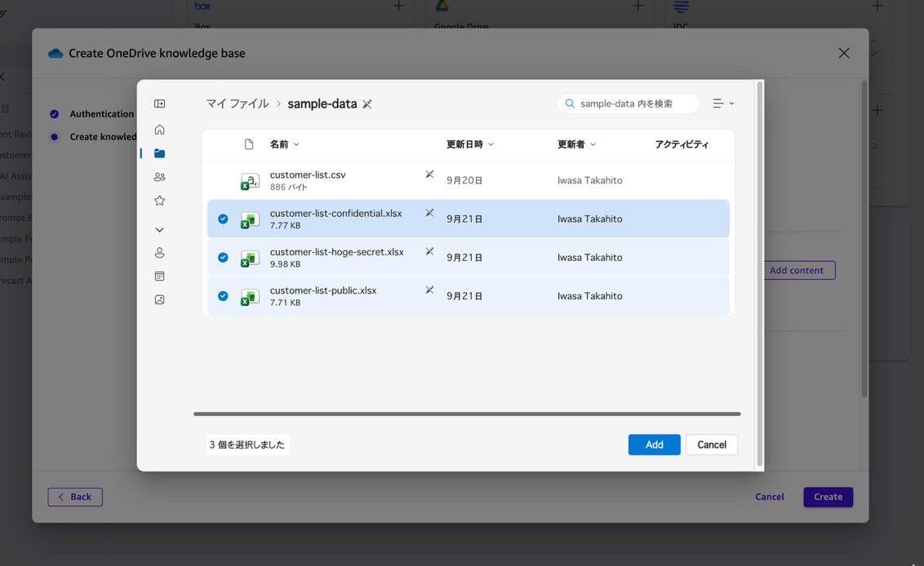Viewport: 924px width, 566px height.
Task: Click the purple Create button
Action: pyautogui.click(x=828, y=497)
